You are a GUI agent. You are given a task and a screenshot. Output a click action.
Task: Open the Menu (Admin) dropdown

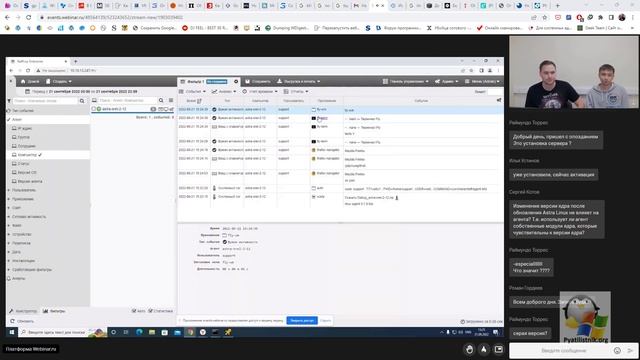tap(482, 81)
